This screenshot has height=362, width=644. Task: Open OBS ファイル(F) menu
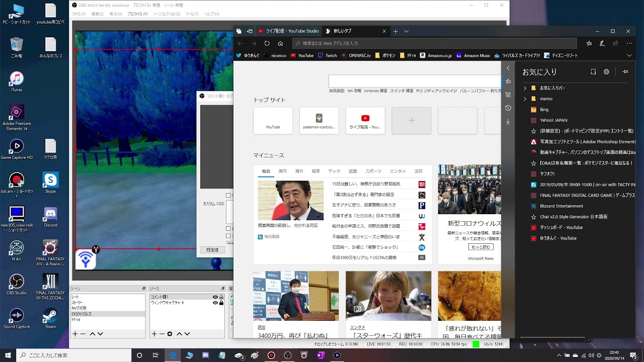tap(79, 14)
